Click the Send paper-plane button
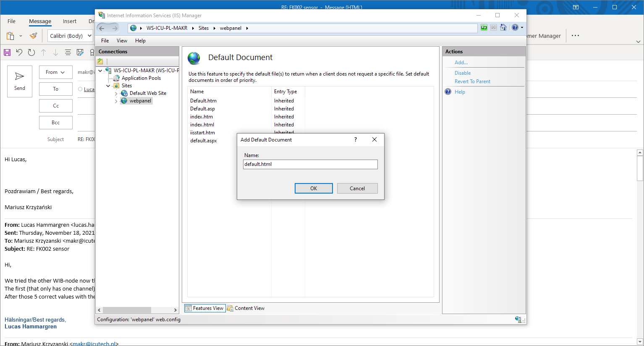Screen dimensions: 644x346 pyautogui.click(x=20, y=81)
